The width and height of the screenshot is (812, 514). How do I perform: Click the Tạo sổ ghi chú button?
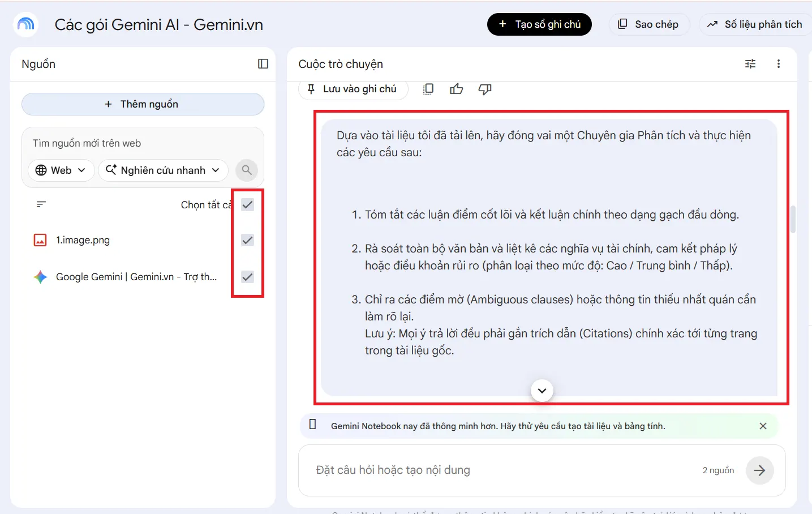(539, 24)
